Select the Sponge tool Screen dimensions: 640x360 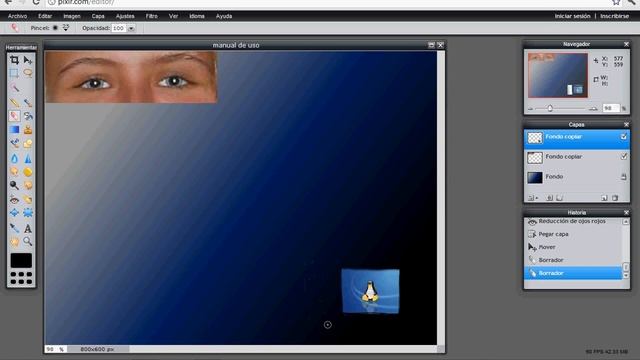click(x=28, y=172)
